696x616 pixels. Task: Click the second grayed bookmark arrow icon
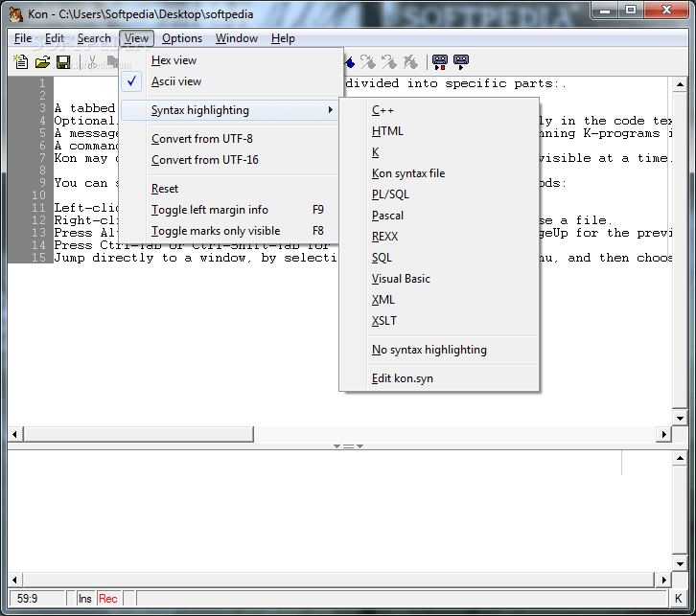(x=389, y=61)
